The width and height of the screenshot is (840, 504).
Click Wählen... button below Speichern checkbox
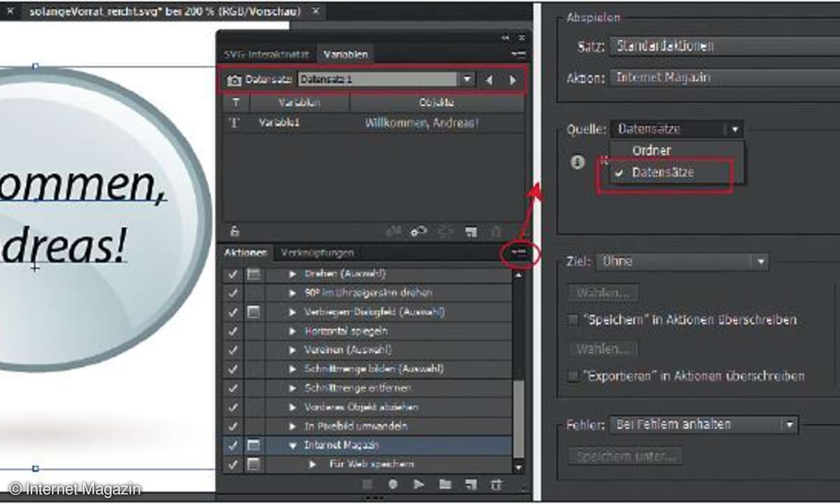[603, 348]
